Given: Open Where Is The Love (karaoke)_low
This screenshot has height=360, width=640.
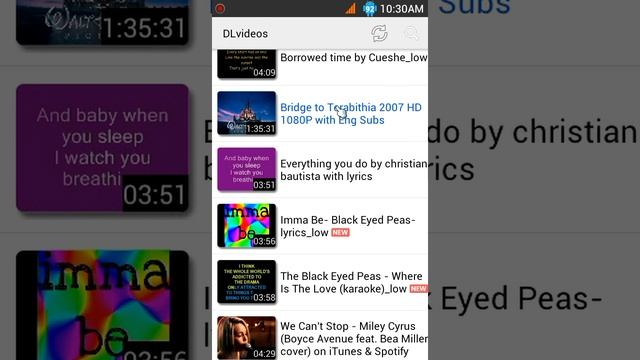Looking at the screenshot, I should point(351,282).
